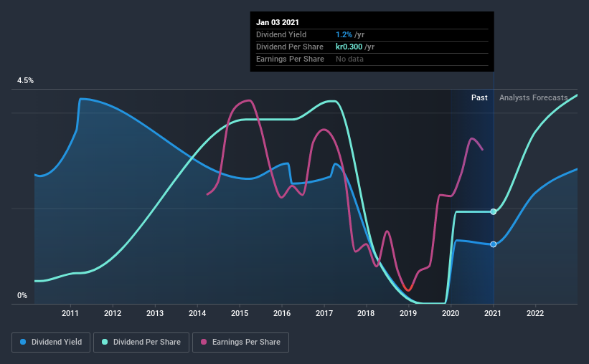Click the teal data point marker at 2021
589x364 pixels.
(x=493, y=211)
